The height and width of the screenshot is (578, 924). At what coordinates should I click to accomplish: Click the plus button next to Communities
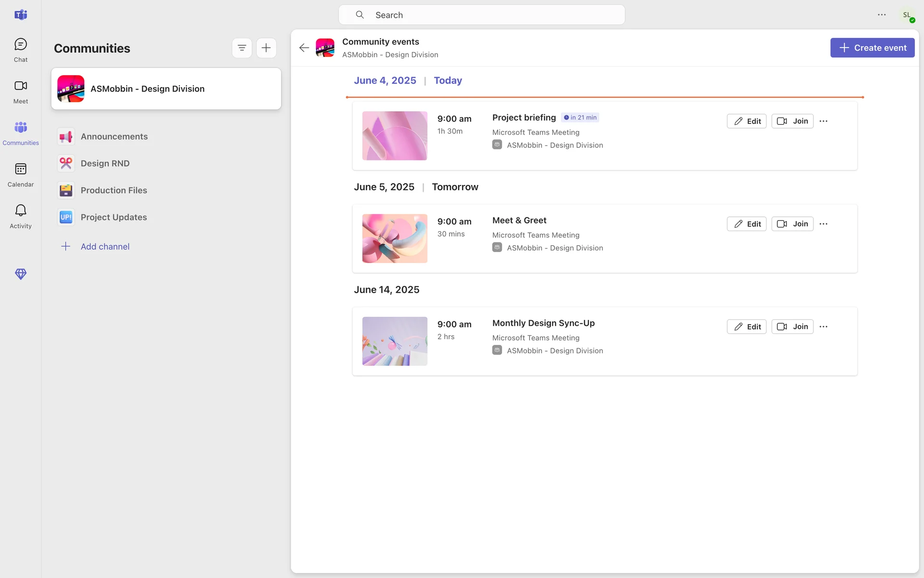coord(266,48)
